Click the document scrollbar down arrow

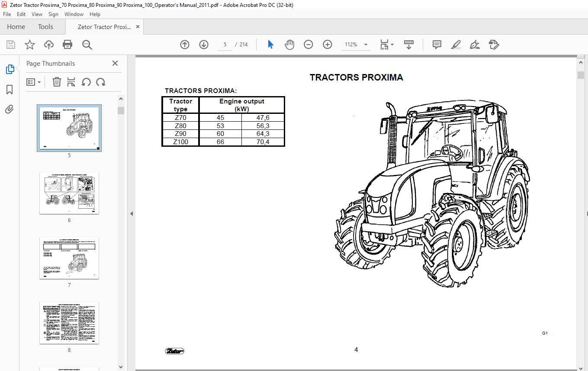coord(581,368)
